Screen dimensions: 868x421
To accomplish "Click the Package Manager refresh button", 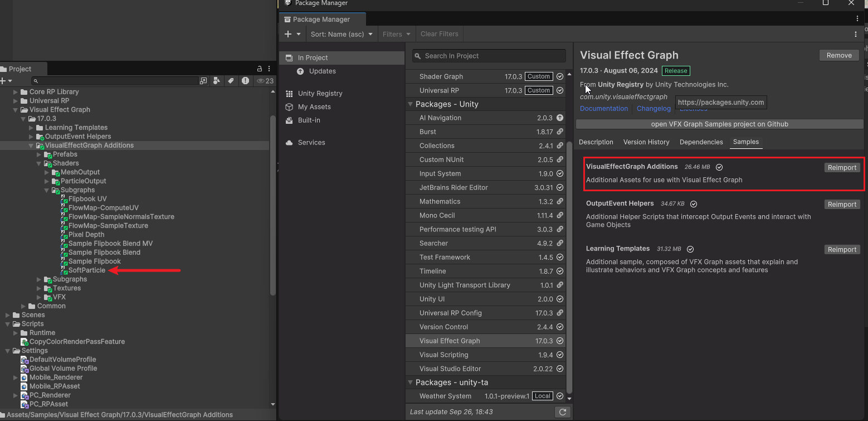I will 563,412.
